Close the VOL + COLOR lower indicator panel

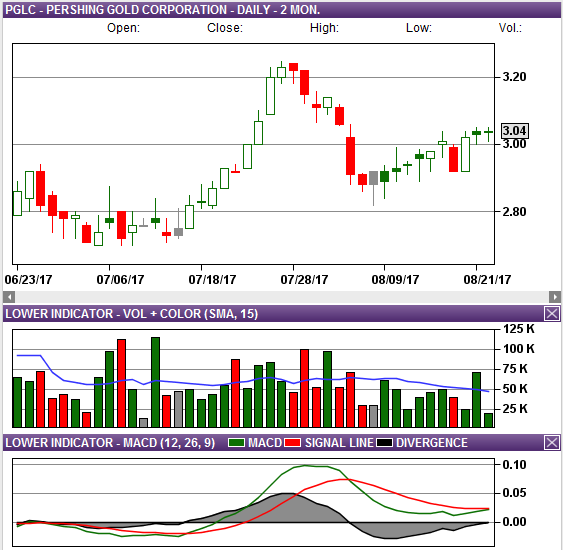552,313
